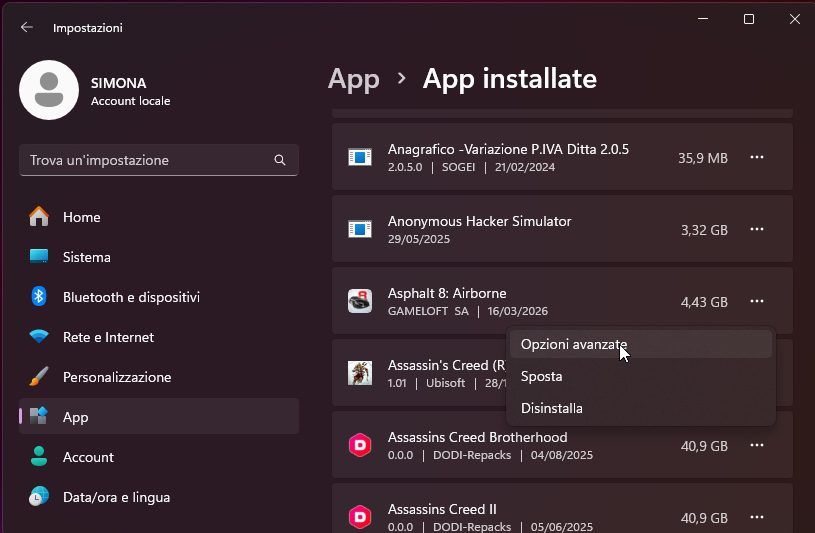815x533 pixels.
Task: Click Assassins Creed Brotherhood title text
Action: [x=477, y=437]
